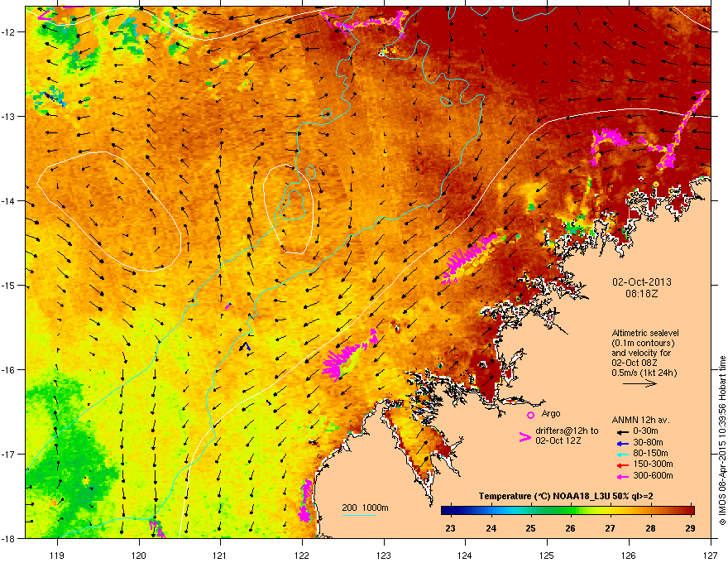Click the colorbar value '26'

pos(571,528)
